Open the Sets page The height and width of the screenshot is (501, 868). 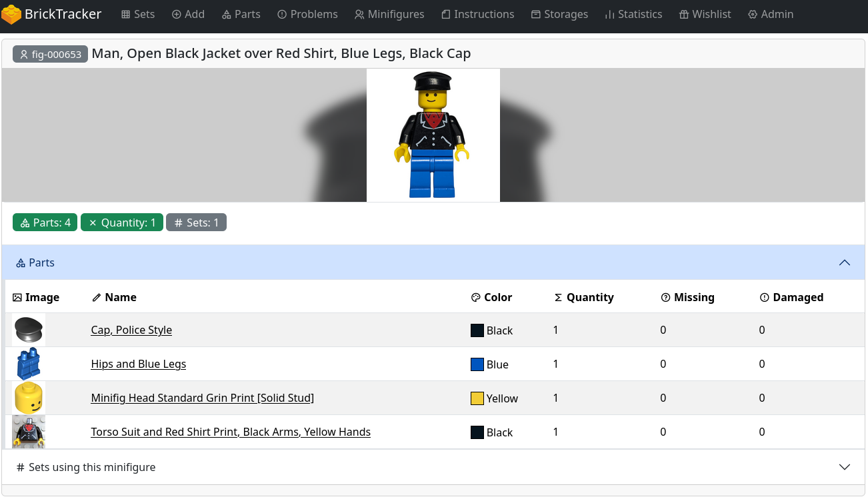138,14
